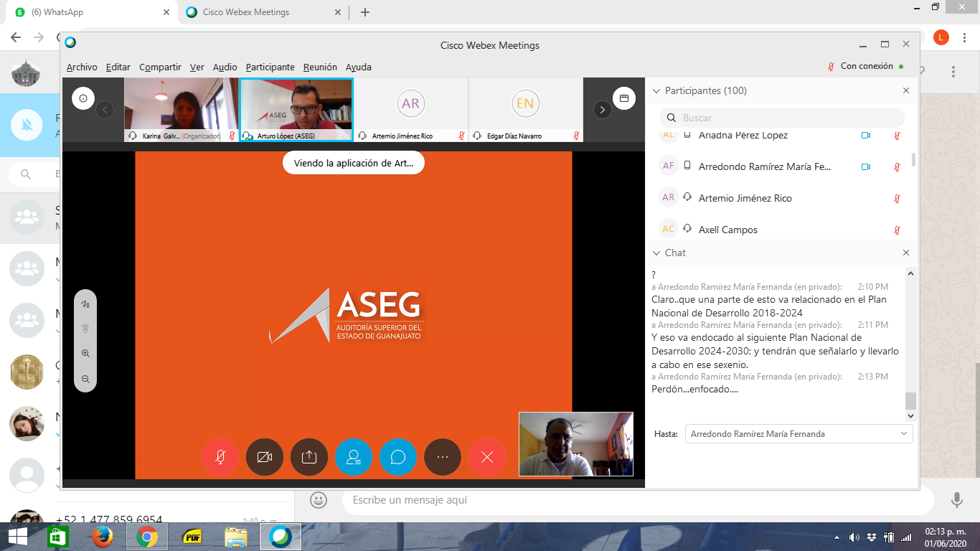Open more options ellipsis button
This screenshot has width=980, height=551.
[x=443, y=457]
